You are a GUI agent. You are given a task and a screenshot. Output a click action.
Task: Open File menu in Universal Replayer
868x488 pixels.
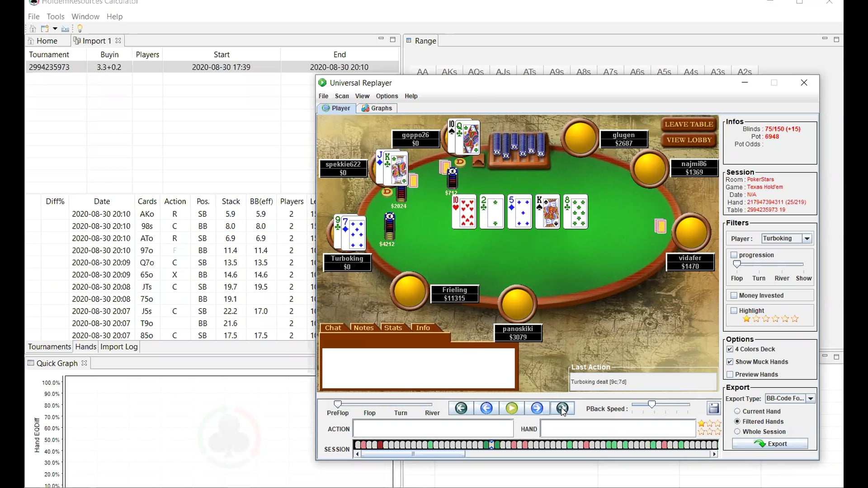pyautogui.click(x=323, y=96)
